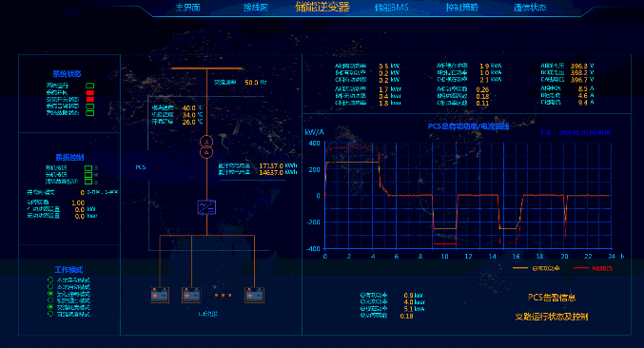Select the second battery pack icon

pos(191,295)
